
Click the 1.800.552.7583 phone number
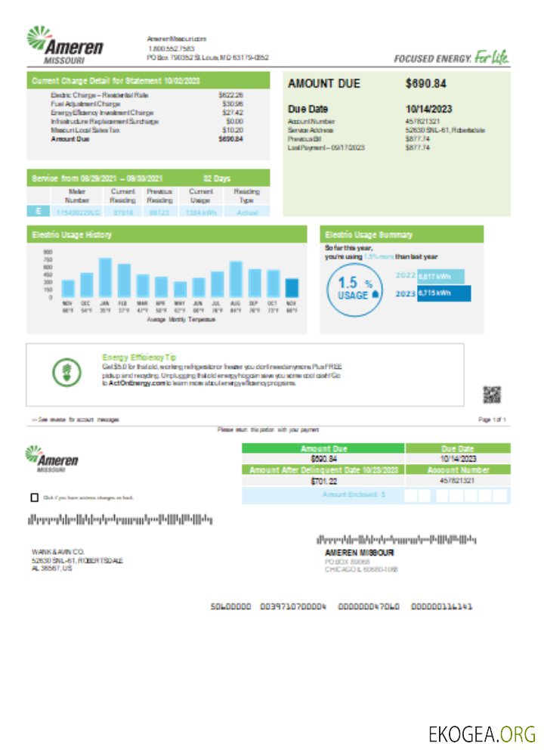click(172, 48)
